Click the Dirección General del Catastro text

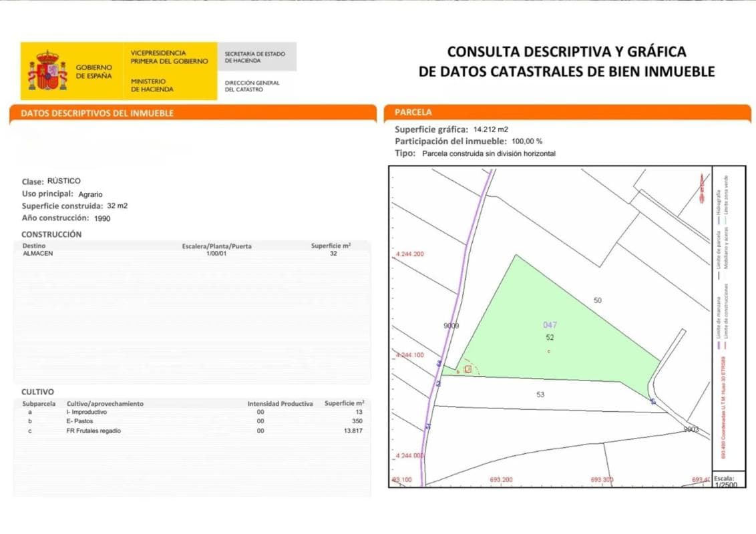tap(252, 86)
